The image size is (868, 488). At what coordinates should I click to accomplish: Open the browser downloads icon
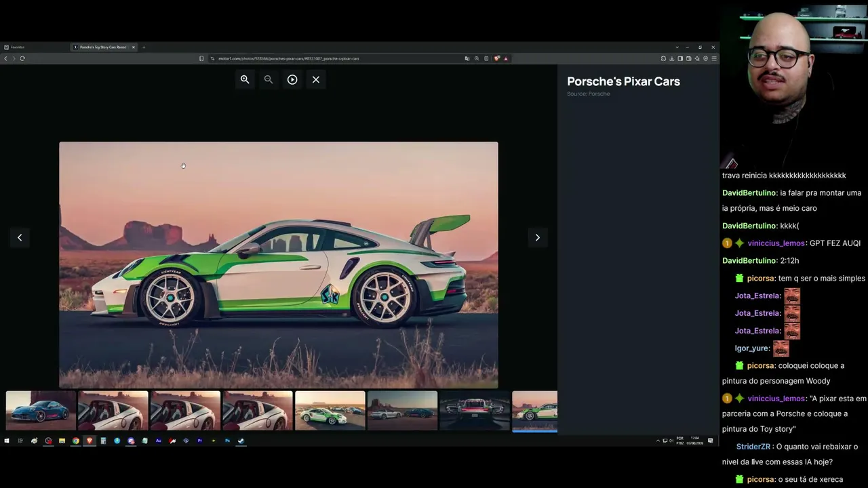(x=671, y=58)
